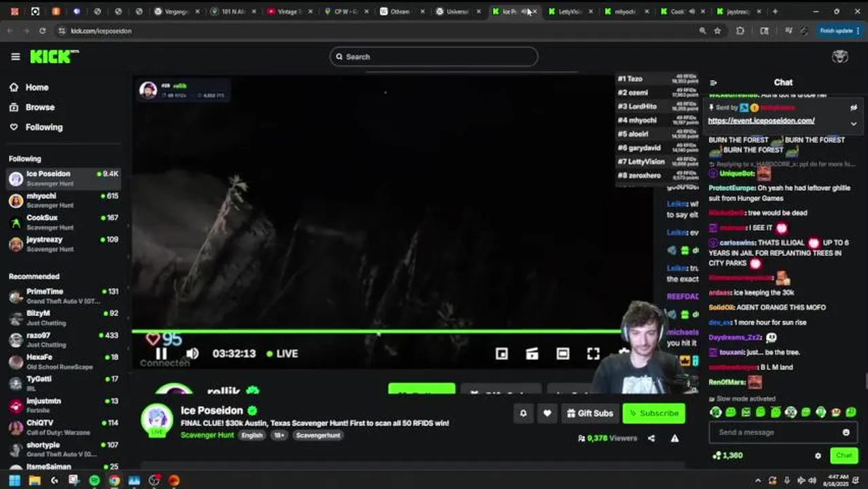Pause the live stream video

tap(161, 353)
